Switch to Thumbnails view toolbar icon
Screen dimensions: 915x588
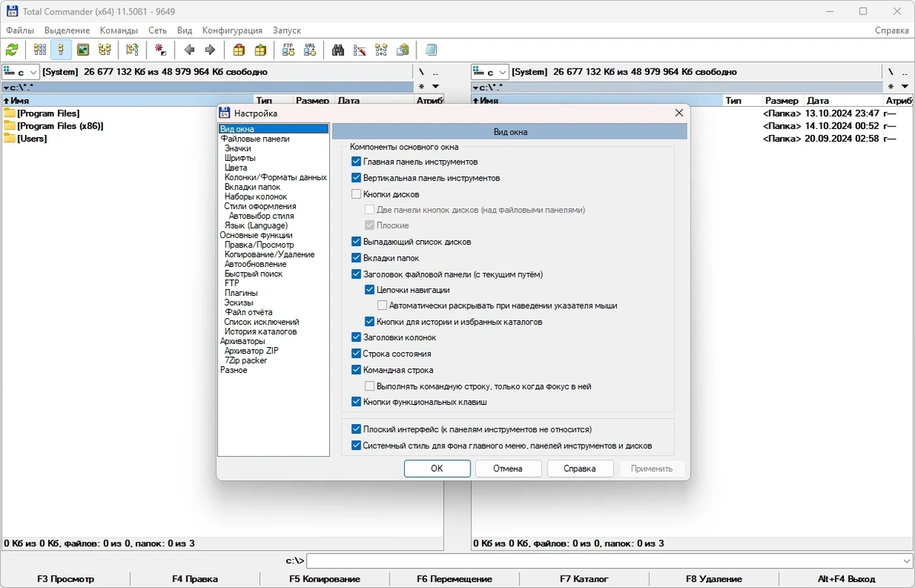[x=83, y=50]
